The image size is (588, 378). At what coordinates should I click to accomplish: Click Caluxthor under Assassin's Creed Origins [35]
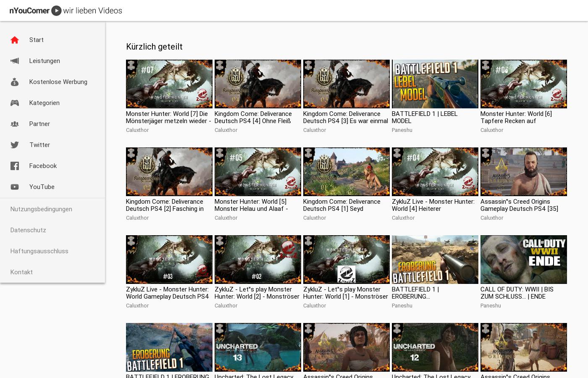coord(492,218)
